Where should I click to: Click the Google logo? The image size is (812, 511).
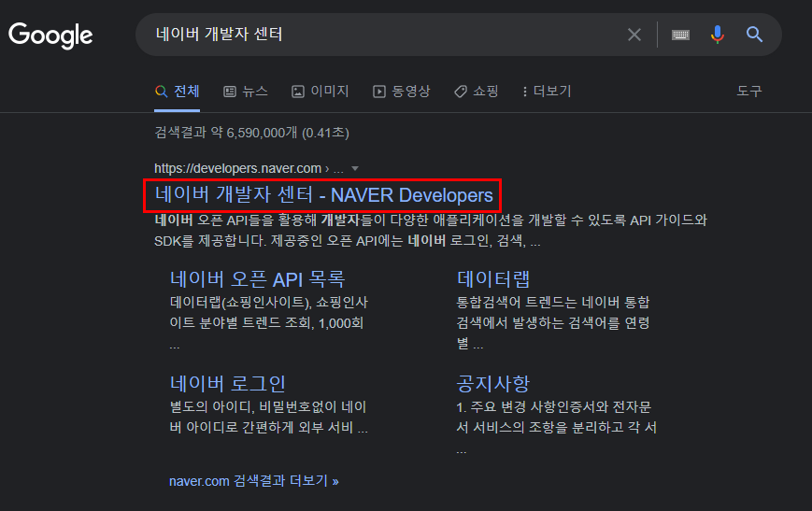click(x=50, y=35)
